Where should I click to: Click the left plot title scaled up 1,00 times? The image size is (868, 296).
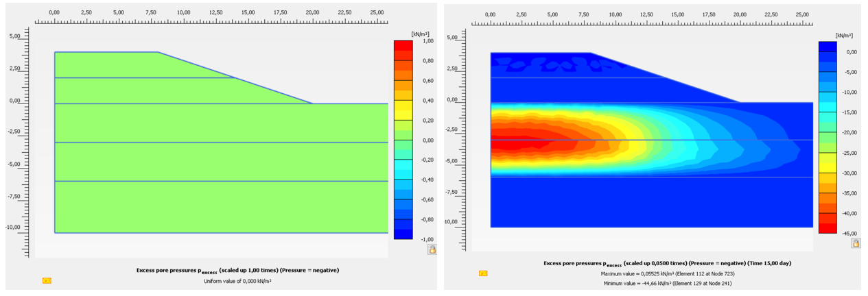pyautogui.click(x=237, y=270)
